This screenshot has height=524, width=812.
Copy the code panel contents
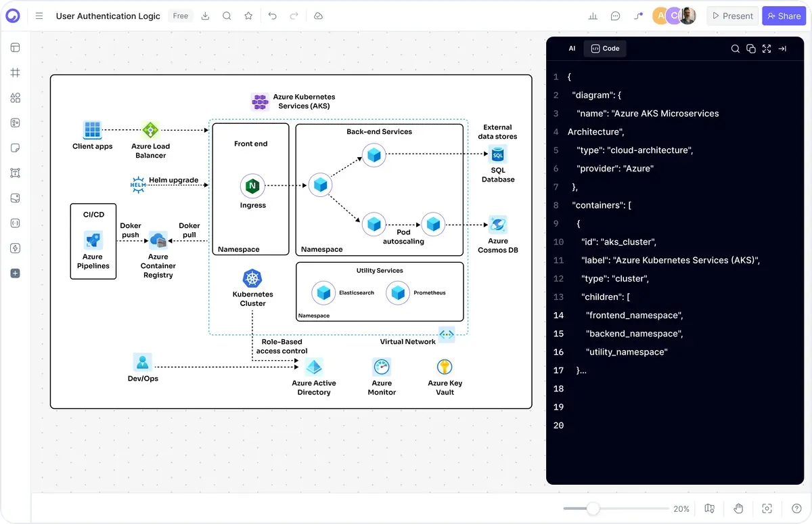pos(750,48)
